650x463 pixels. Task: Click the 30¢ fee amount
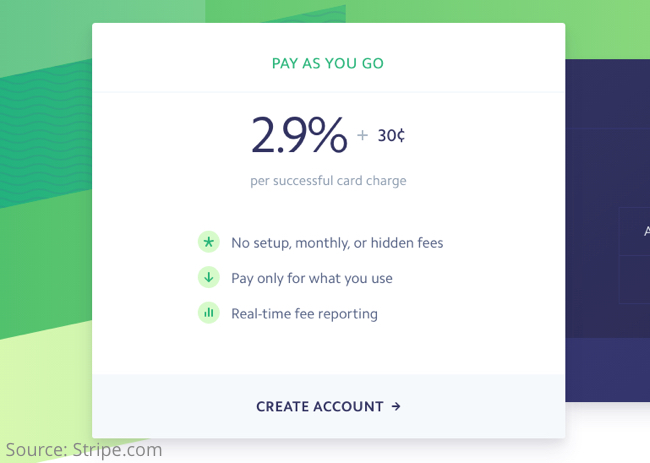(x=392, y=136)
